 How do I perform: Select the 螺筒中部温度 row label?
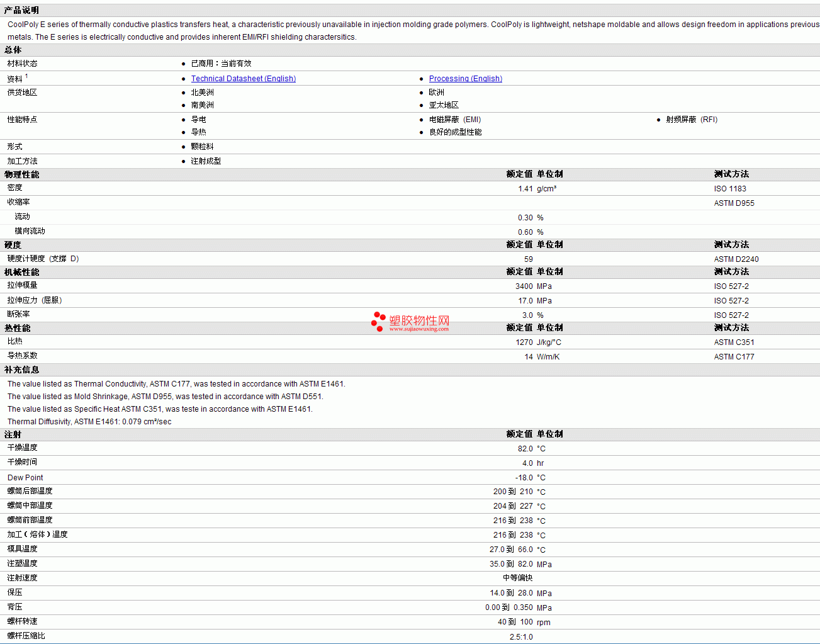coord(30,506)
